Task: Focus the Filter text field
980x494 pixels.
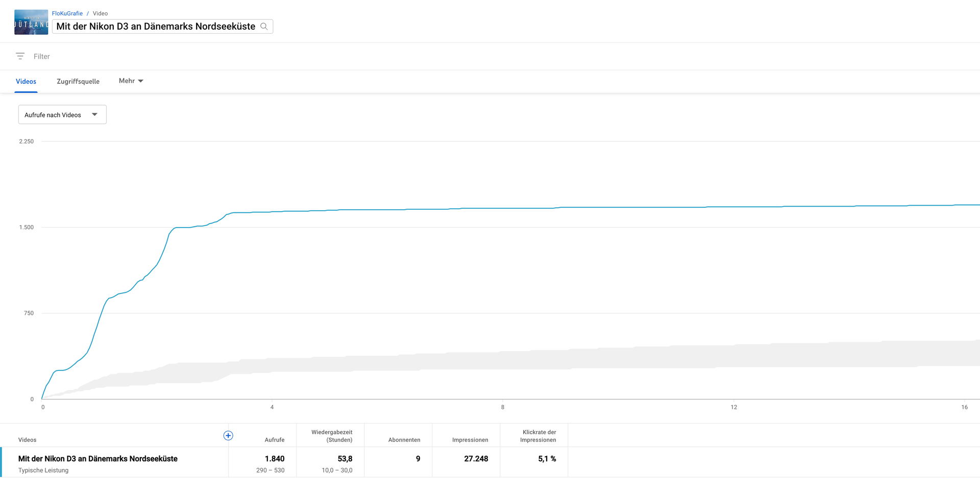Action: (153, 56)
